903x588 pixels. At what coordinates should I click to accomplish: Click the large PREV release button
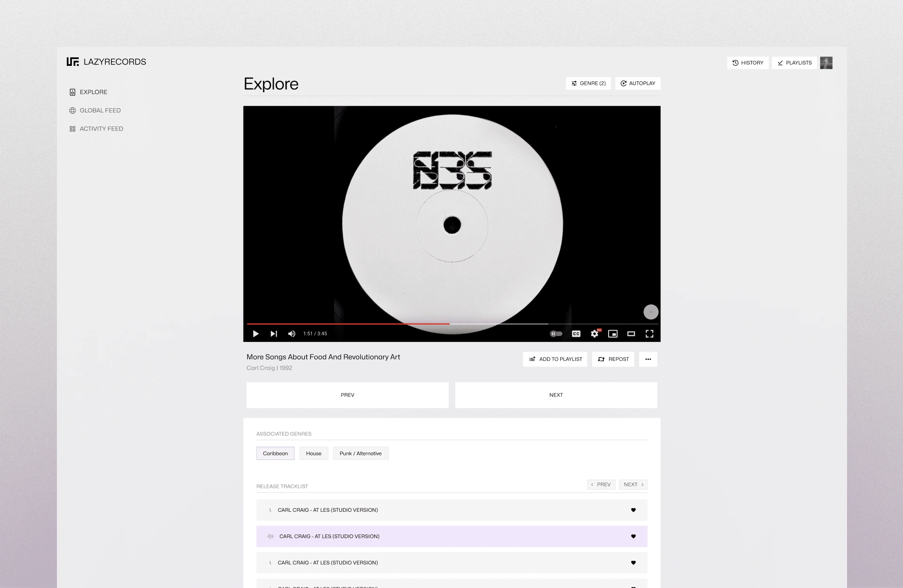[x=348, y=395]
